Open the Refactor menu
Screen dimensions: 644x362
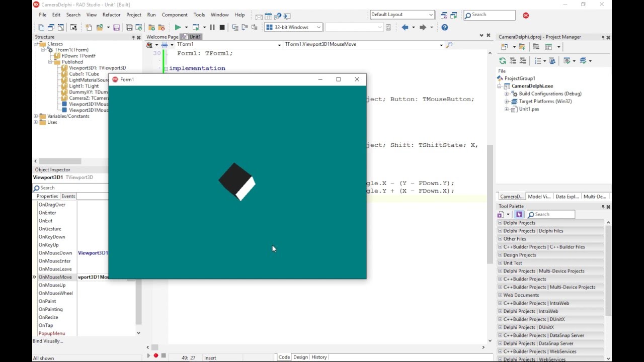[x=111, y=15]
